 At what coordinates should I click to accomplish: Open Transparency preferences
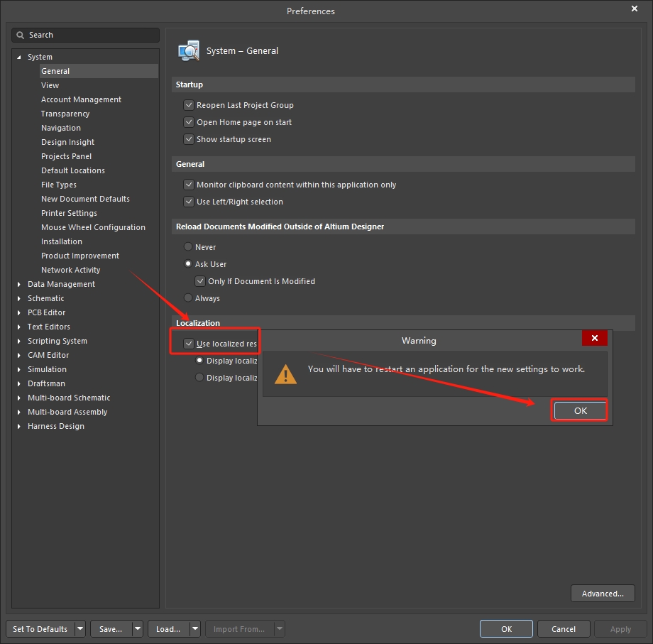[x=65, y=114]
